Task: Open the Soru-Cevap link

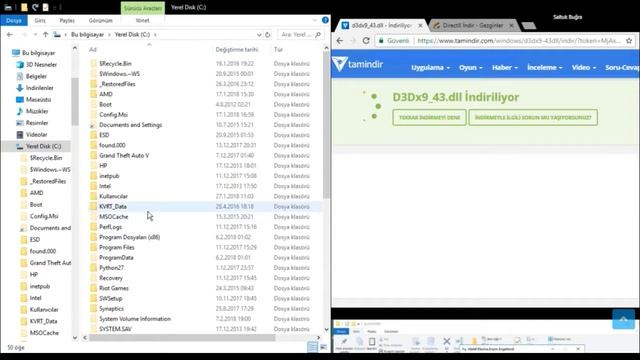Action: click(622, 68)
